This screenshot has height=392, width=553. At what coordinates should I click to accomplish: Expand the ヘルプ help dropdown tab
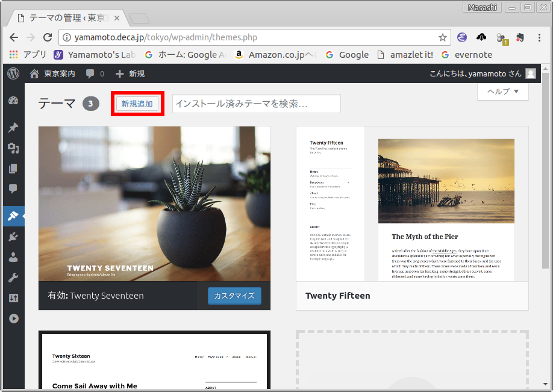502,92
